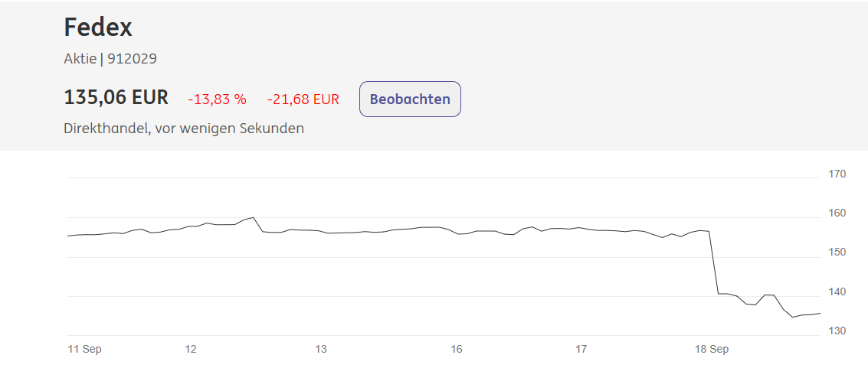Click the Beobachten button

[410, 99]
